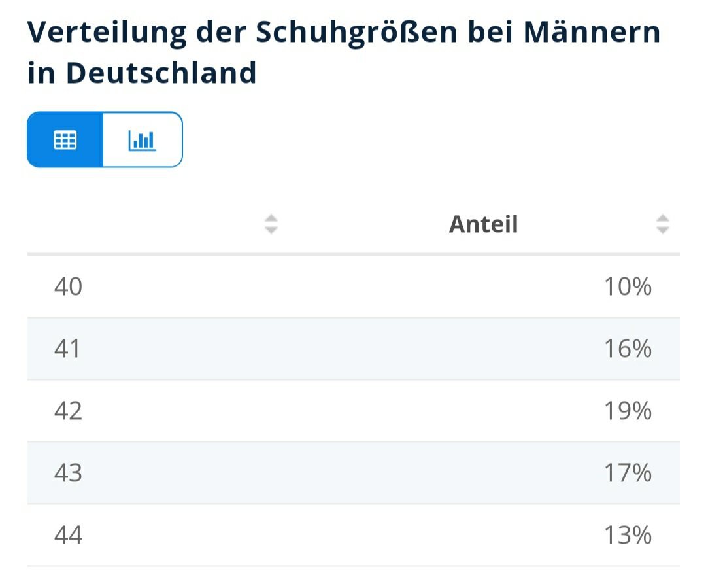
Task: Click the 17% share value
Action: (x=628, y=473)
